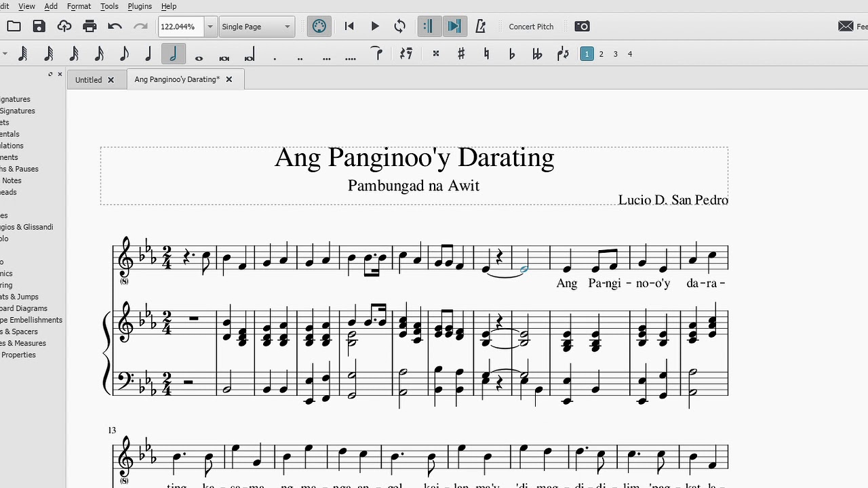
Task: Toggle the metronome during playback
Action: [x=481, y=26]
